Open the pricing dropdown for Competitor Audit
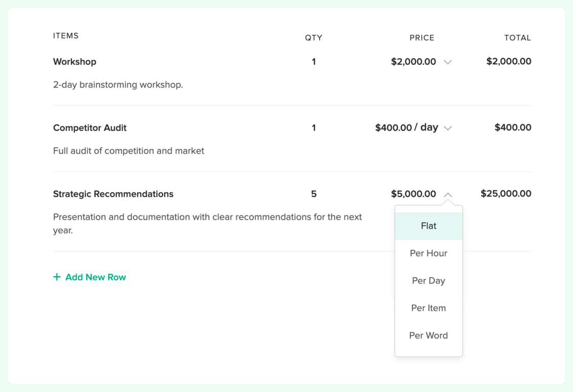This screenshot has height=392, width=573. coord(448,128)
